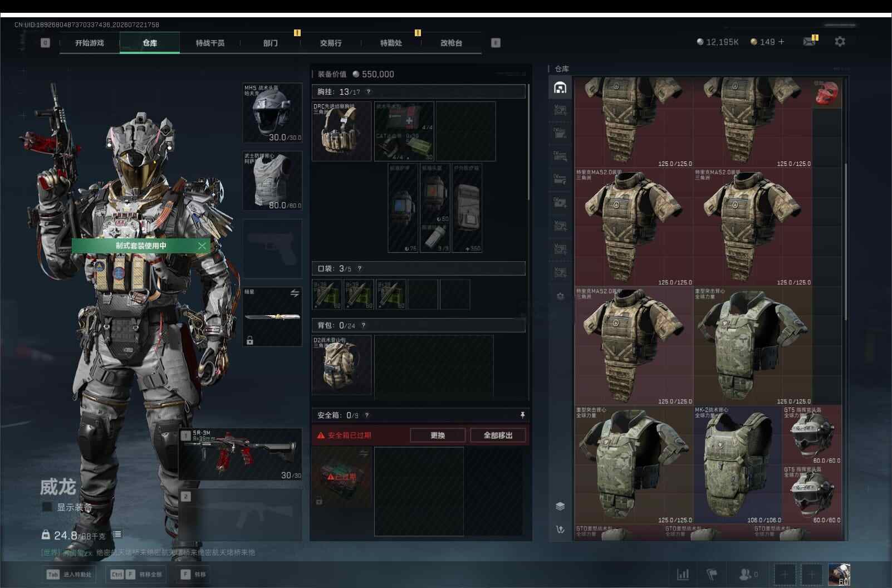Select the upper GT5 指挥官头盔 helmet
This screenshot has height=588, width=892.
[x=812, y=435]
